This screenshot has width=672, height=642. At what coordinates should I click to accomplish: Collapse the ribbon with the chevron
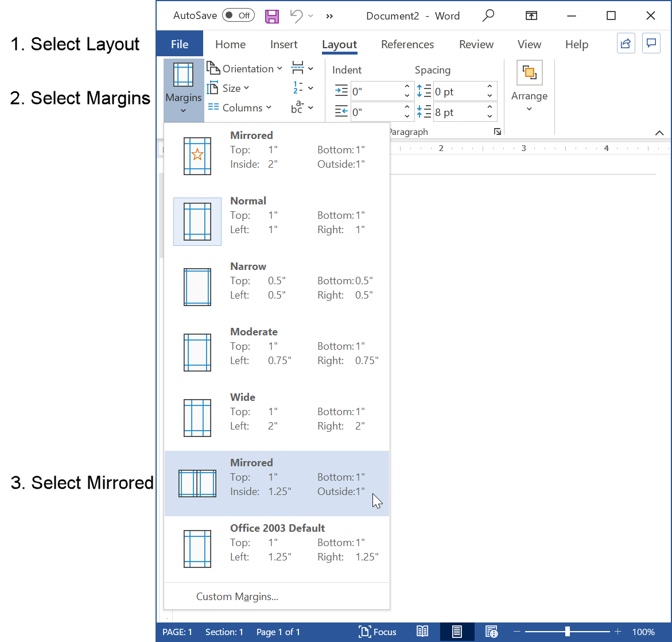(x=659, y=133)
